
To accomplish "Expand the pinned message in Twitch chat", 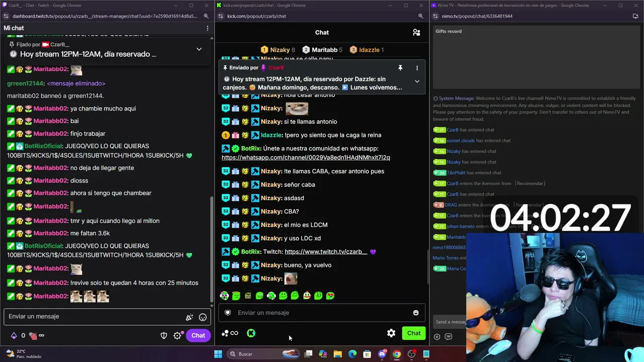I will (x=199, y=49).
